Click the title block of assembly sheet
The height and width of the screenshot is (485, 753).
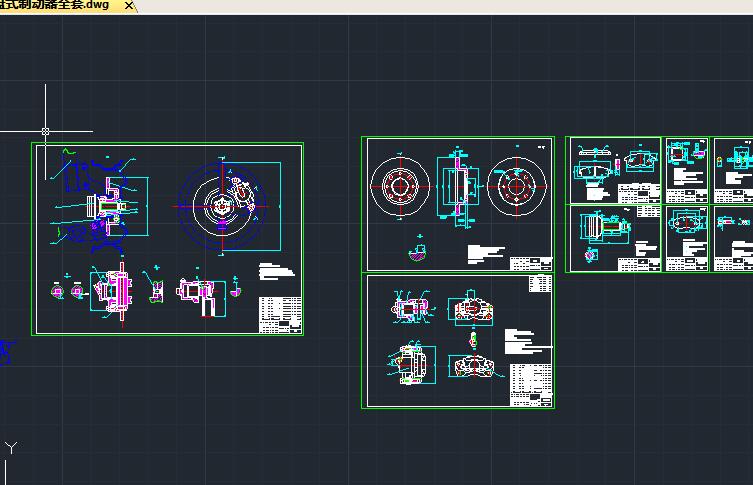(x=280, y=315)
